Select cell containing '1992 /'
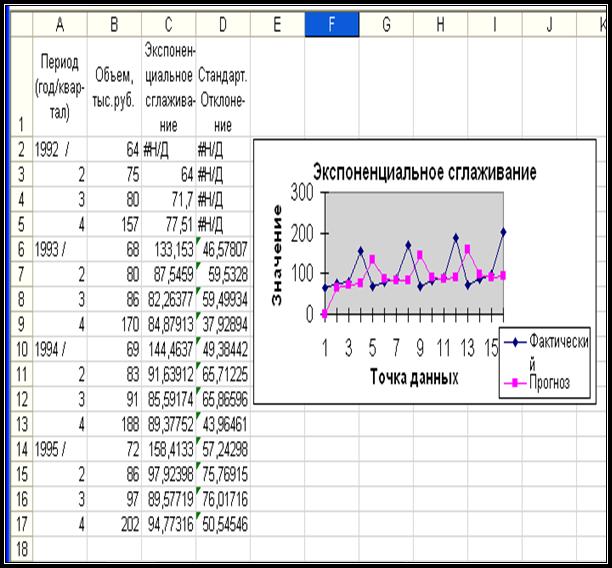612x568 pixels. (x=60, y=149)
